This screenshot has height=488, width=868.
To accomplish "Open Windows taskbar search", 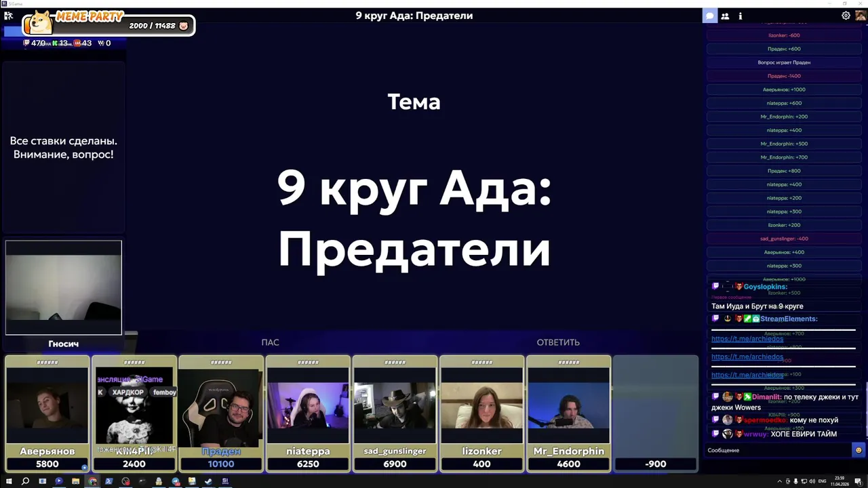I will click(x=25, y=481).
